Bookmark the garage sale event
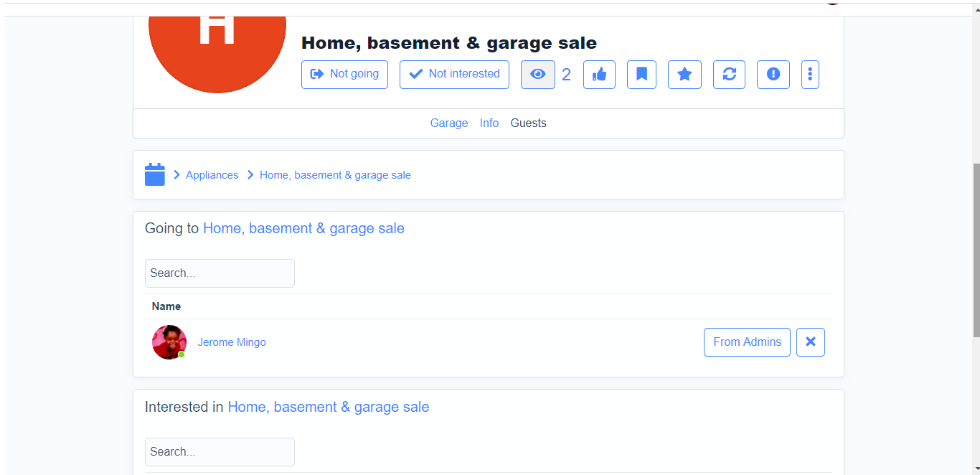The height and width of the screenshot is (475, 980). (x=641, y=75)
